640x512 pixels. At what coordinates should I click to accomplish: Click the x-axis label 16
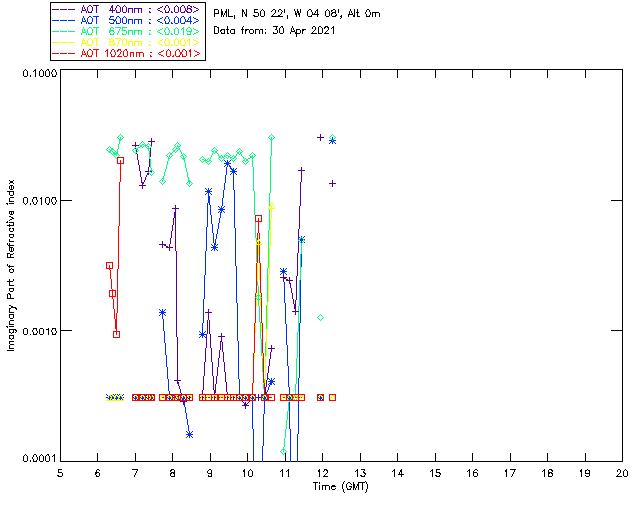click(472, 473)
